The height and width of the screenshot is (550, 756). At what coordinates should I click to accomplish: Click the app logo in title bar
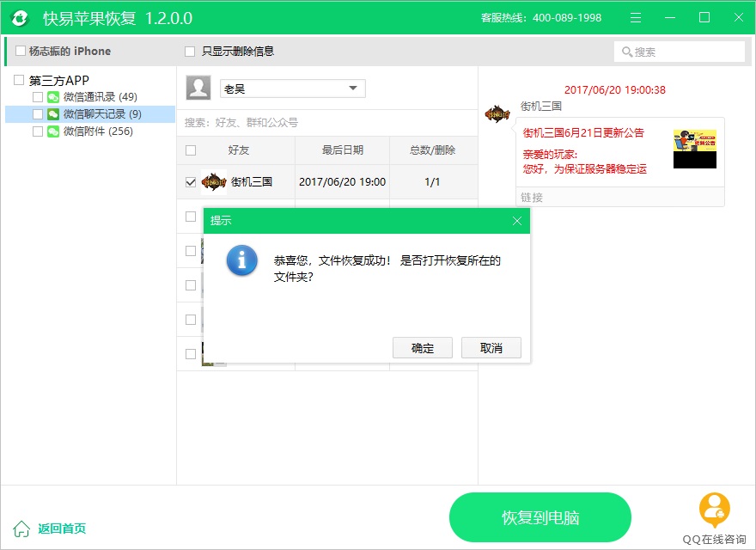coord(19,18)
